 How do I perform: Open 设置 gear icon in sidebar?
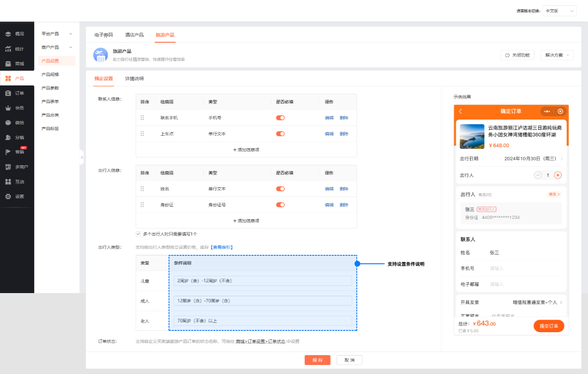pyautogui.click(x=8, y=196)
